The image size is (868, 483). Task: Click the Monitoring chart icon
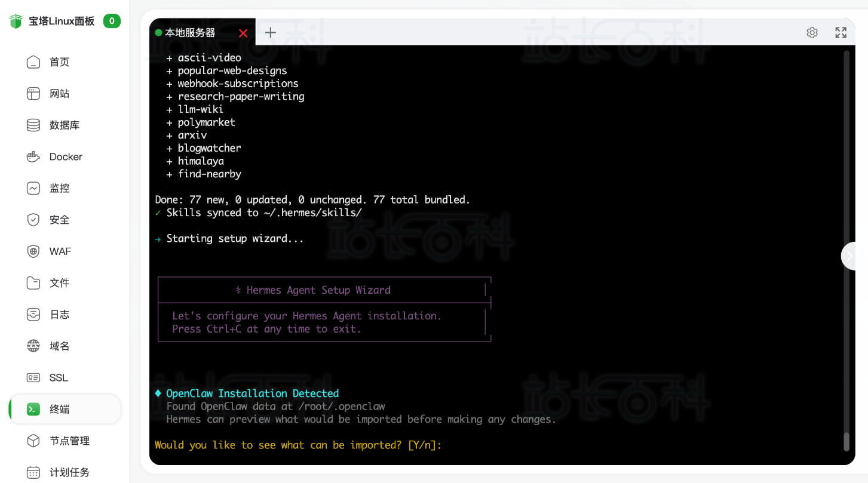coord(33,188)
